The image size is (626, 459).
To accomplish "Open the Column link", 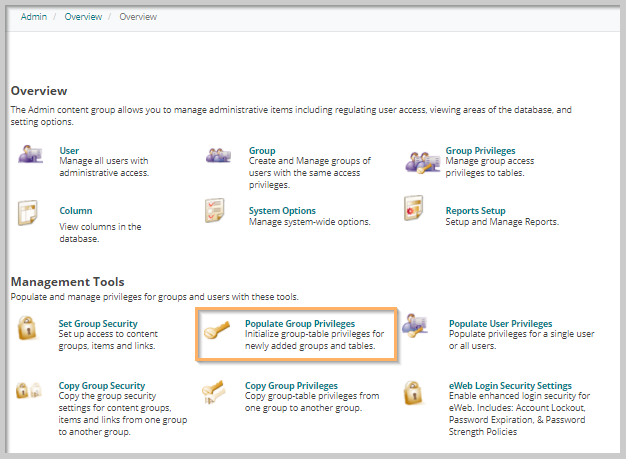I will point(76,210).
